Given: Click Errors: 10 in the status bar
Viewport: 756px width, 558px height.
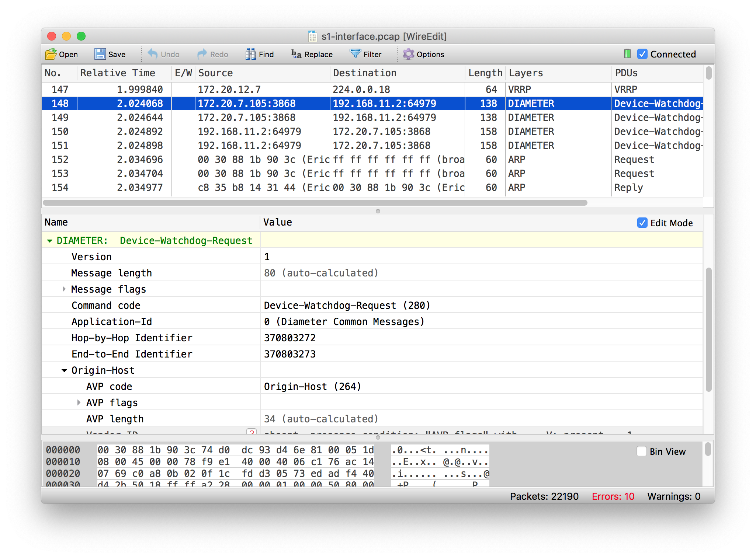Looking at the screenshot, I should pos(613,496).
